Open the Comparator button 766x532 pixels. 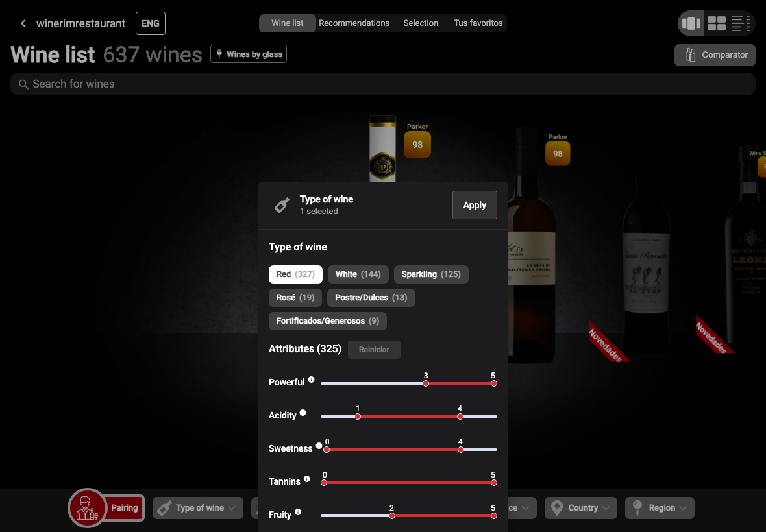715,55
